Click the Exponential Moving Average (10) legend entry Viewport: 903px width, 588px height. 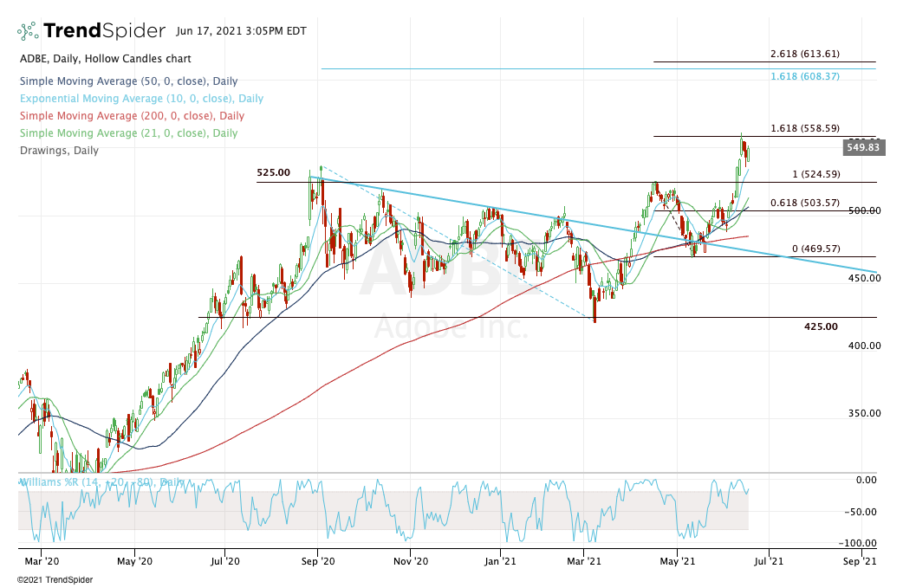pos(141,99)
